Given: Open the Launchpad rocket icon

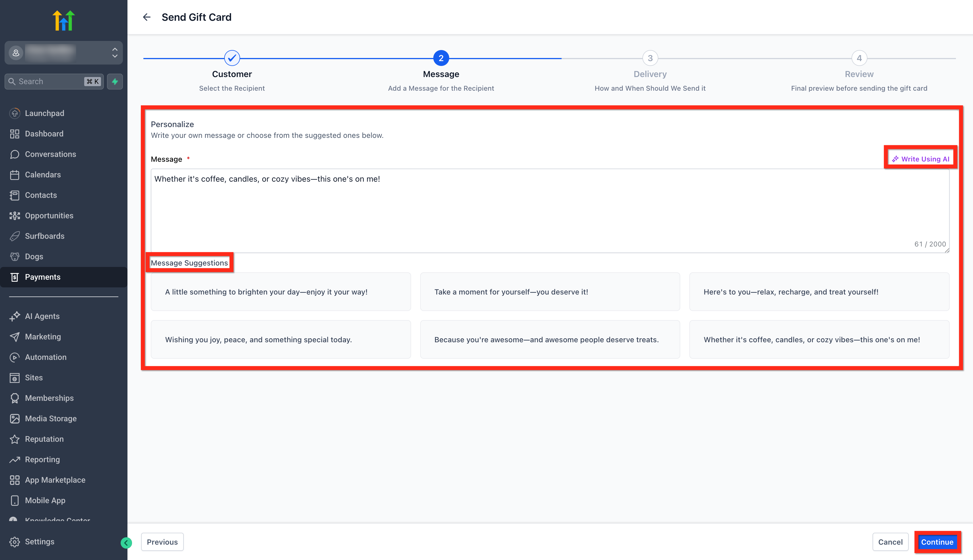Looking at the screenshot, I should tap(15, 113).
